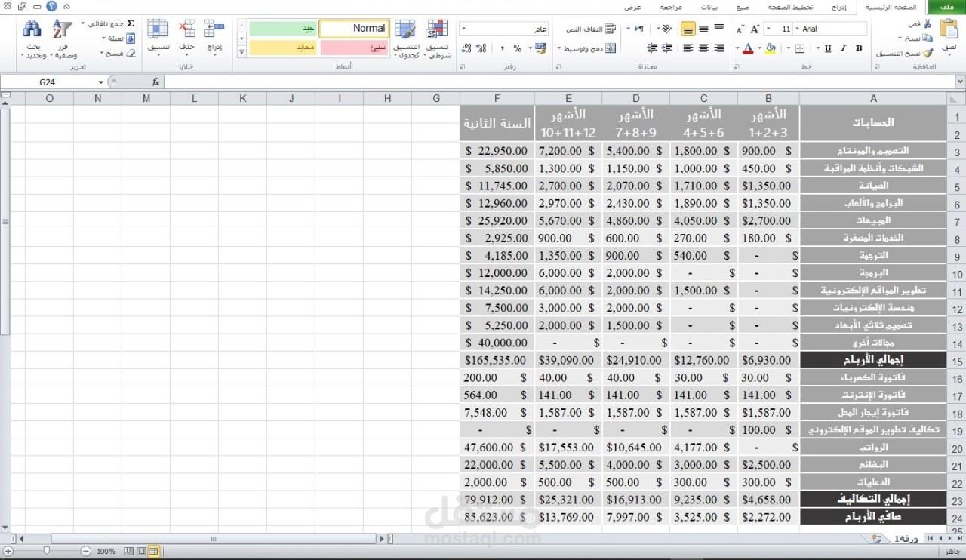The width and height of the screenshot is (966, 560).
Task: Open the green ملف (File) tab
Action: click(946, 7)
